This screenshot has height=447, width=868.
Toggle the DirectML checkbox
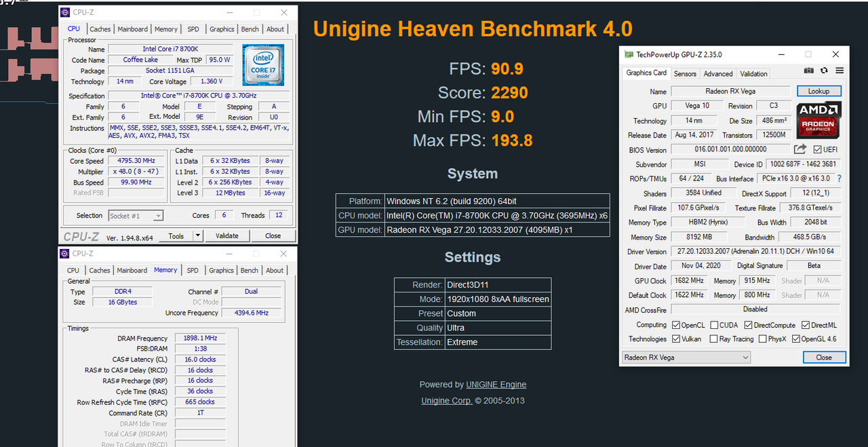(x=806, y=325)
